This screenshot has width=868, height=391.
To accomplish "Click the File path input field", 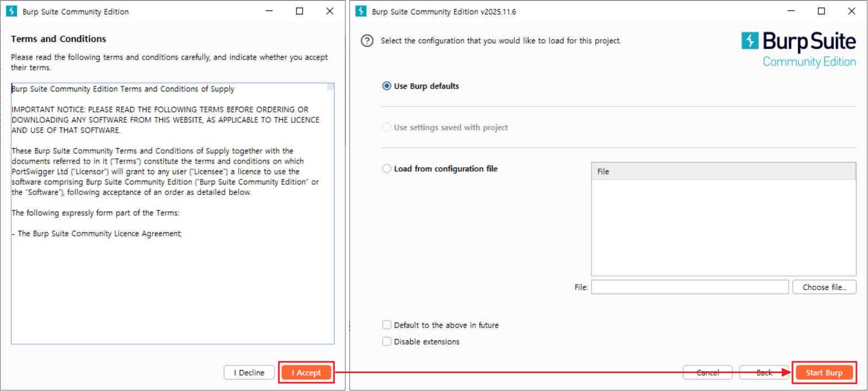I will (x=690, y=287).
